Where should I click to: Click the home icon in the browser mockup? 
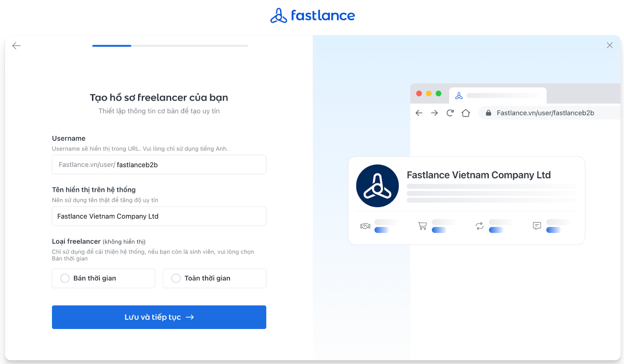point(466,113)
